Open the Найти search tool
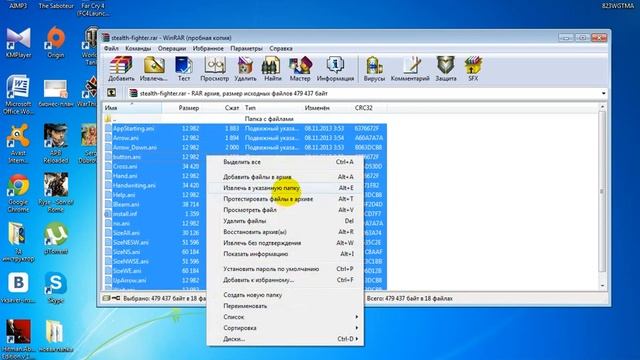The image size is (640, 360). point(272,69)
